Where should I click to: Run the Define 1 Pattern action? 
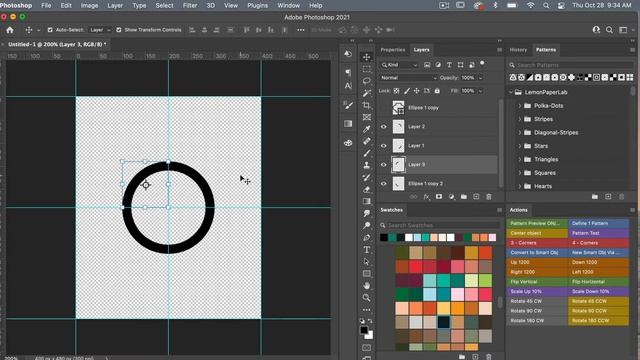[x=598, y=223]
